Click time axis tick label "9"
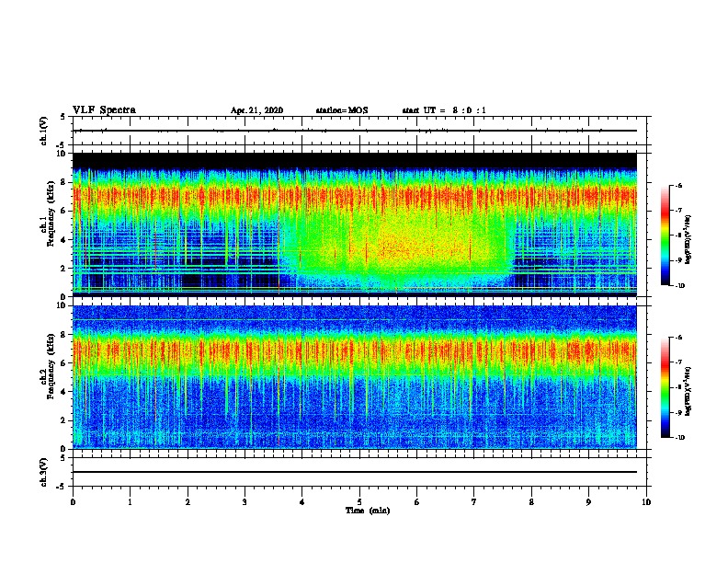Screen dimensions: 728x563 pyautogui.click(x=588, y=502)
